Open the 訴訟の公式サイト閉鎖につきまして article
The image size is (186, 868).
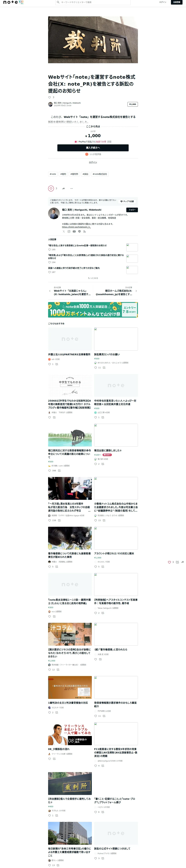click(x=112, y=848)
